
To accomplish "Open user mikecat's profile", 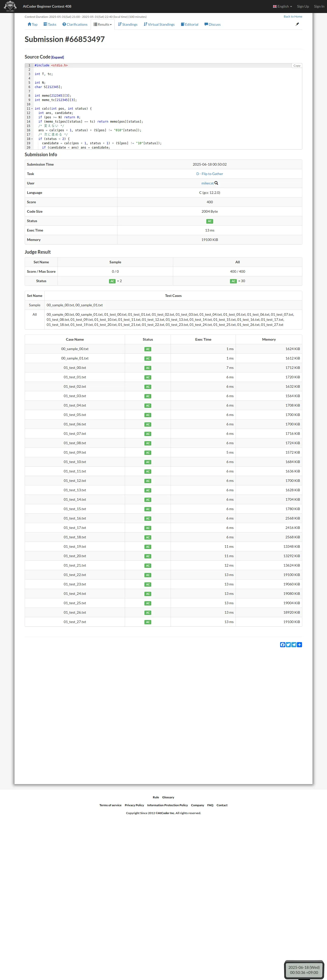I will coord(208,183).
